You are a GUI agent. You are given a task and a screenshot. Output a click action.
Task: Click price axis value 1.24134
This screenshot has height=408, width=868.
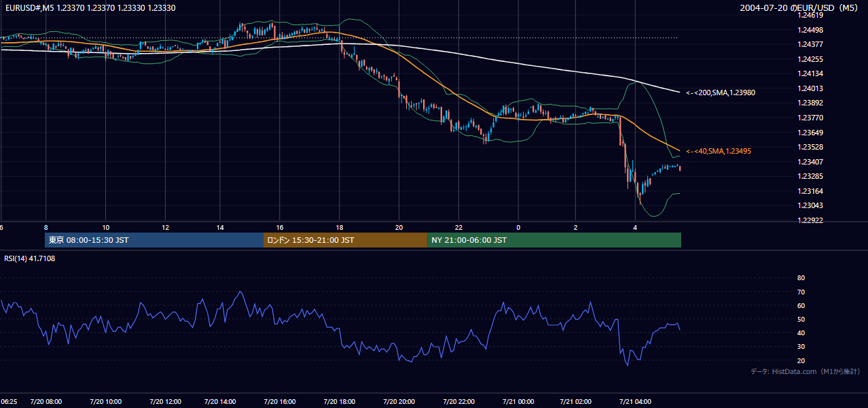click(810, 73)
